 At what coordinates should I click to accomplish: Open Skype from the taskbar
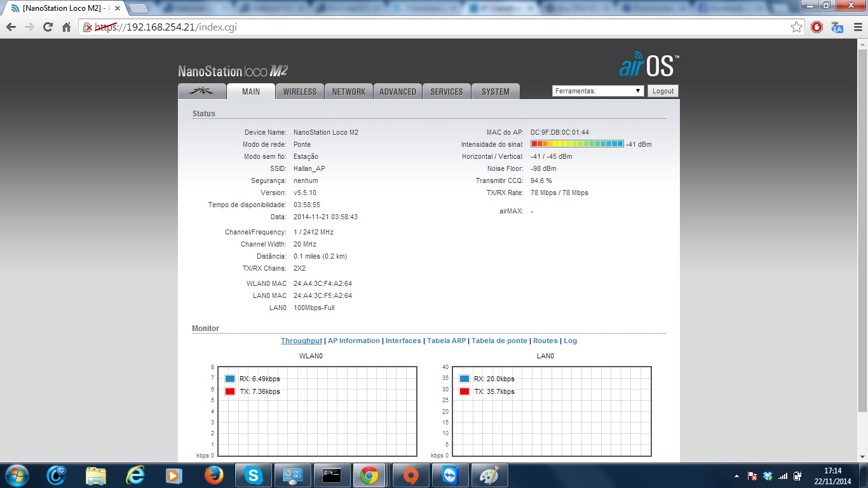(253, 475)
